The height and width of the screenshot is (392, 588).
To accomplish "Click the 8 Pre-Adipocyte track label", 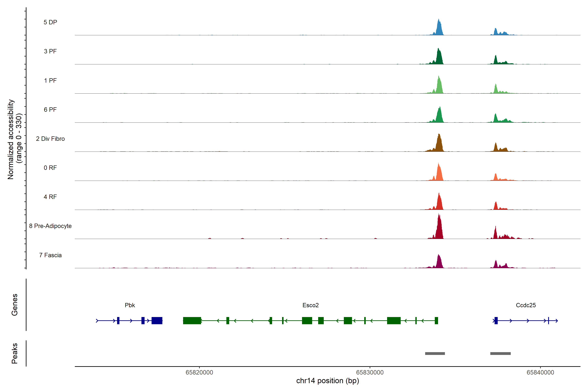I will 50,226.
